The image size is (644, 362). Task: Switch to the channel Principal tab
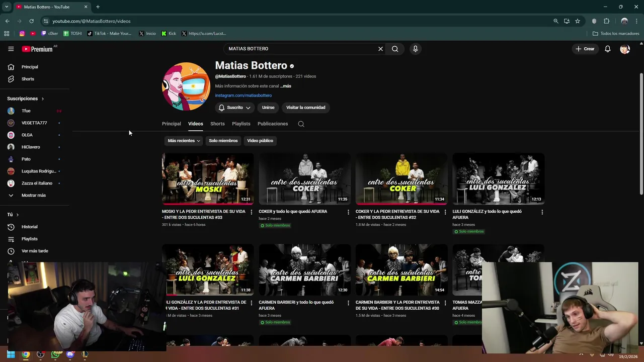171,124
